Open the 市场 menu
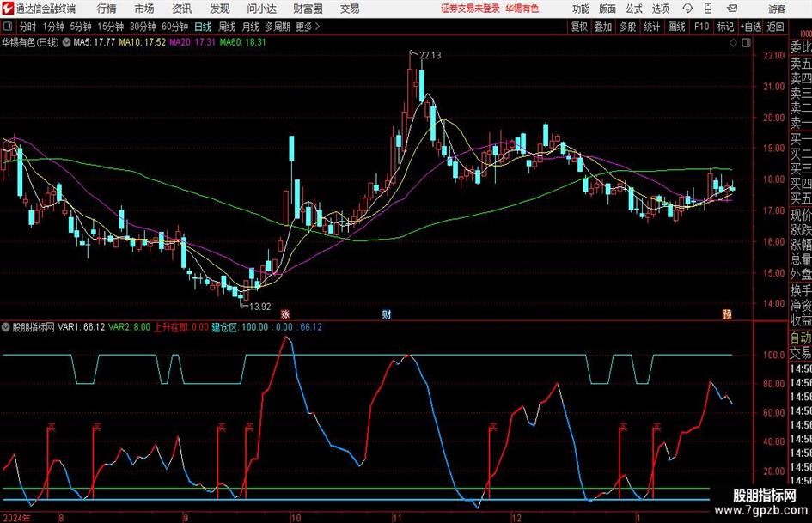 tap(144, 9)
